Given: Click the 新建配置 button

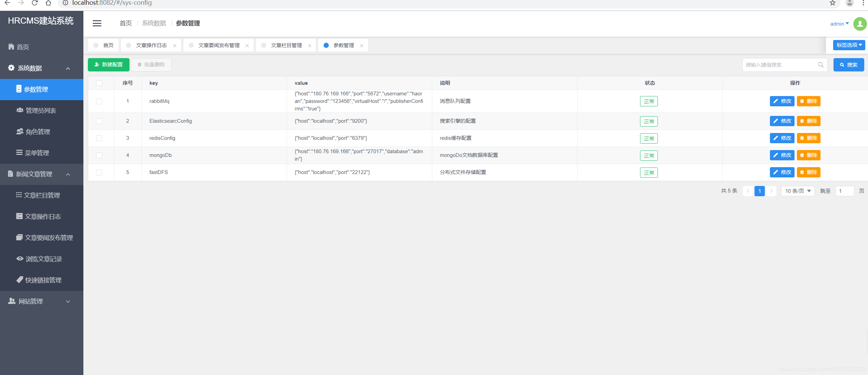Looking at the screenshot, I should click(109, 65).
